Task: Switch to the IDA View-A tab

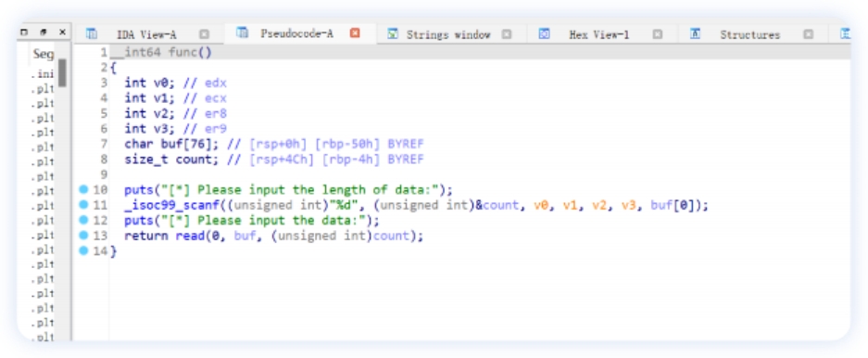Action: [146, 34]
